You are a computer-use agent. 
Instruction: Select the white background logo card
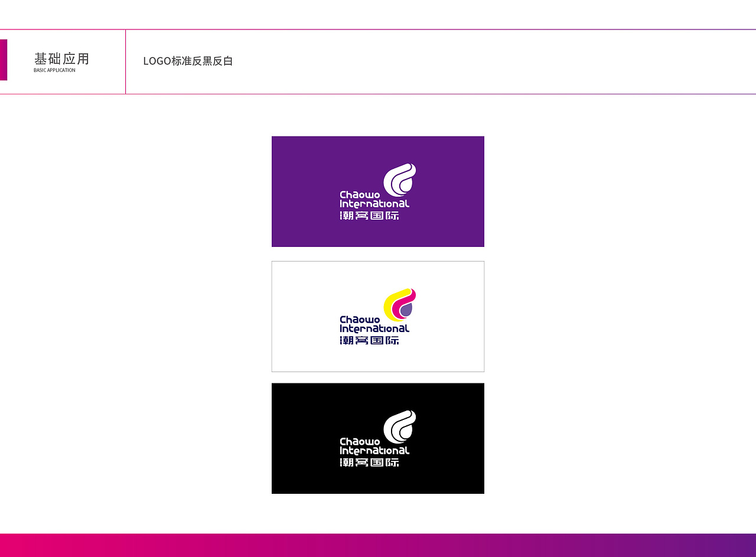coord(378,317)
